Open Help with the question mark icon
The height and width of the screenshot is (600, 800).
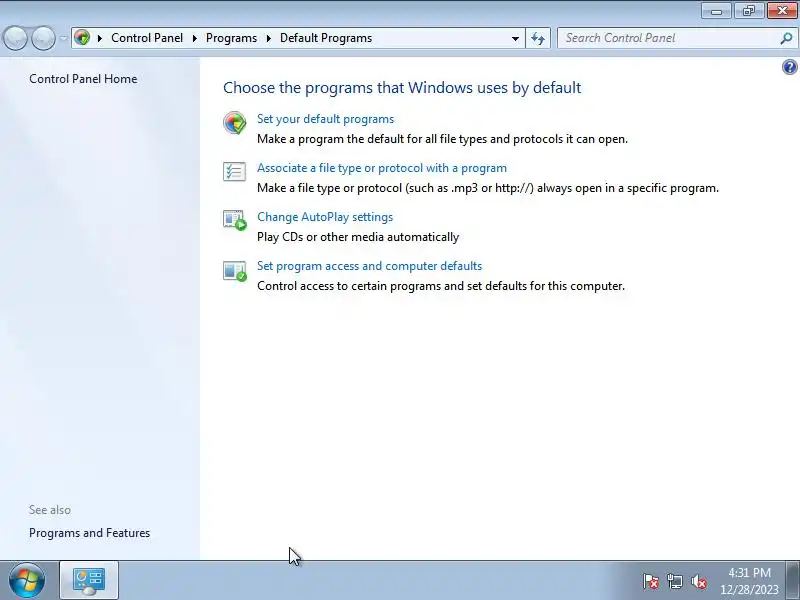point(789,67)
